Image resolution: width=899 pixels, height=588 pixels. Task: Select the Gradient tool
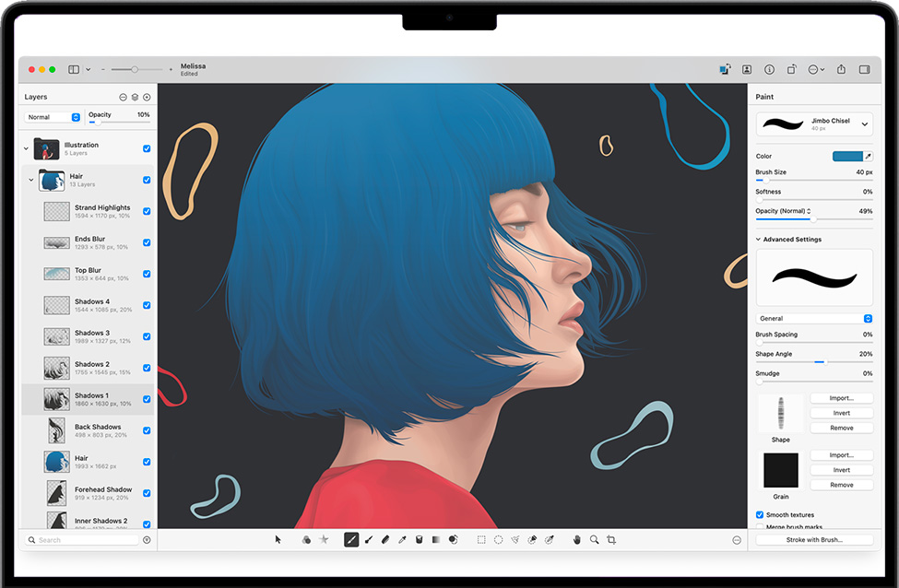click(436, 539)
